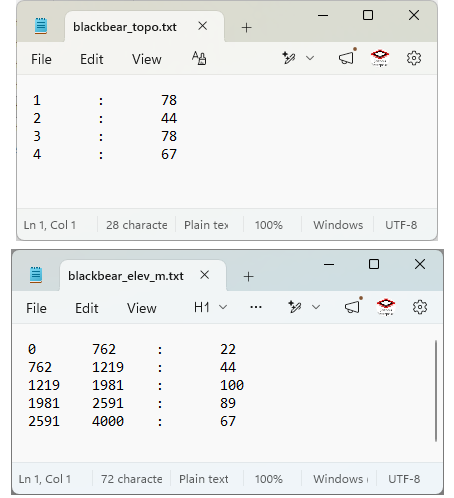Screen dimensions: 454x498
Task: Click clear formatting icon in topo window
Action: pos(199,58)
